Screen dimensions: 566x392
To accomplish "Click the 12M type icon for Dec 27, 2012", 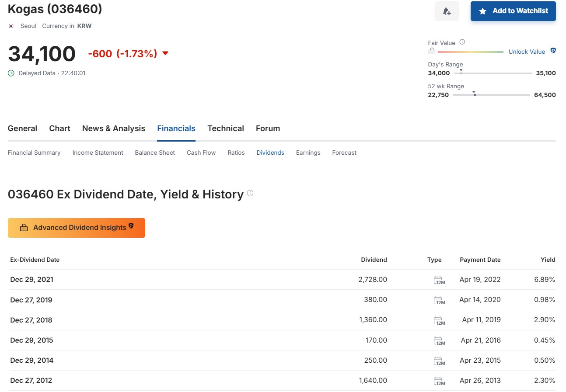I will pyautogui.click(x=439, y=381).
